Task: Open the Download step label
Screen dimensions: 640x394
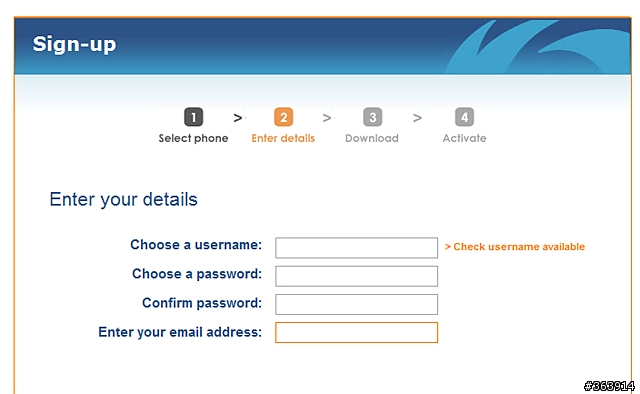Action: click(x=372, y=138)
